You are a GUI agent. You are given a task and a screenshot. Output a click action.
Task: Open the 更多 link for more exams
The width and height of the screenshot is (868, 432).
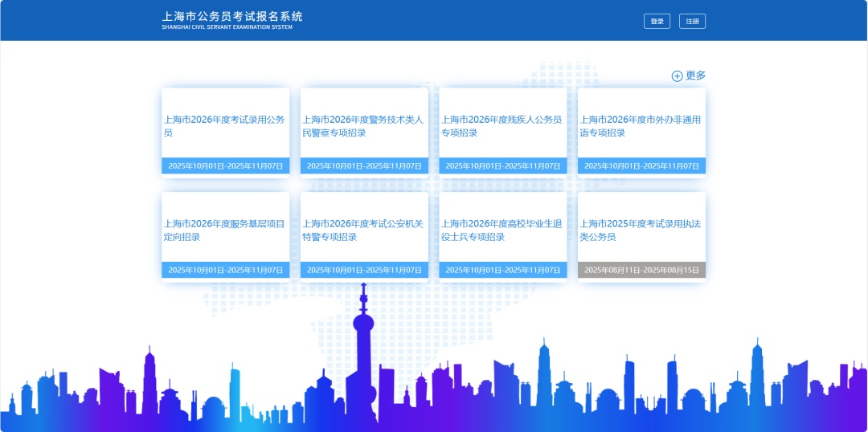click(695, 75)
